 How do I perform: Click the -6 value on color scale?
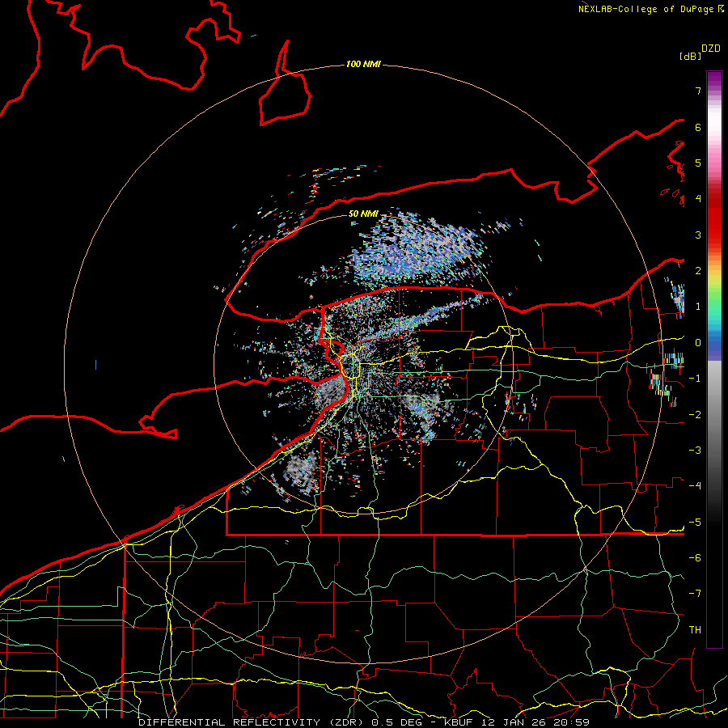click(x=695, y=558)
